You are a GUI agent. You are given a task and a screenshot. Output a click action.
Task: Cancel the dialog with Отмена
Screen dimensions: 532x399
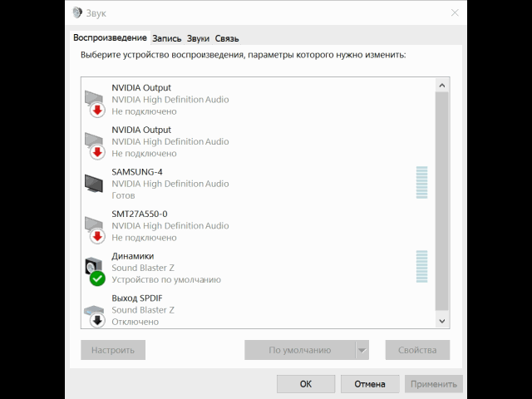click(370, 384)
